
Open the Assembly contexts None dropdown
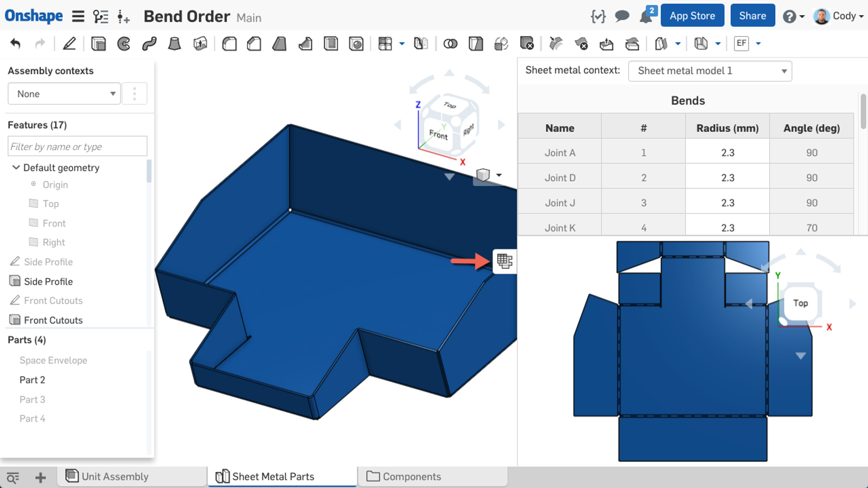point(64,94)
